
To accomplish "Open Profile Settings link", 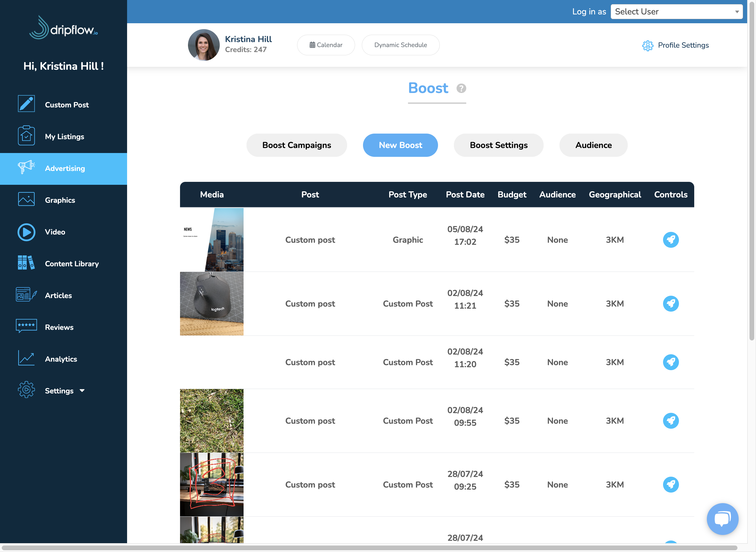I will pos(675,45).
